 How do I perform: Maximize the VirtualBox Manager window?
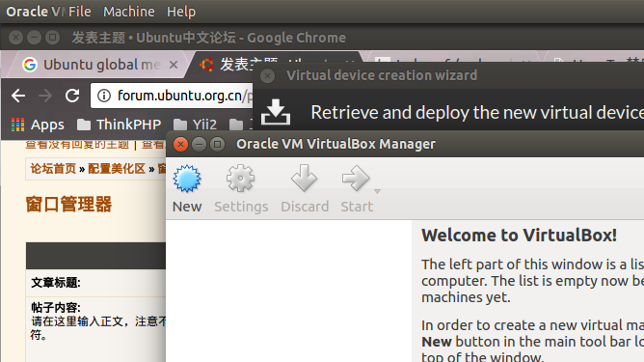point(217,145)
